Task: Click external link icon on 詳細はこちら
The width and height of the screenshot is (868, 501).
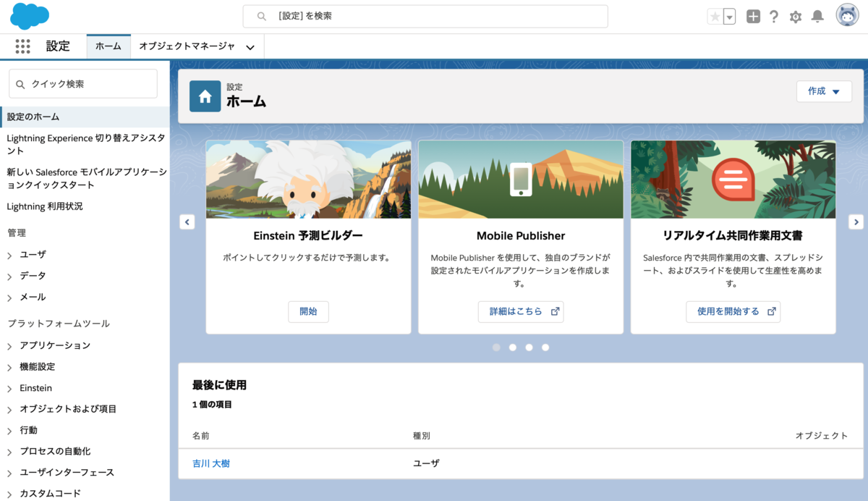Action: (555, 311)
